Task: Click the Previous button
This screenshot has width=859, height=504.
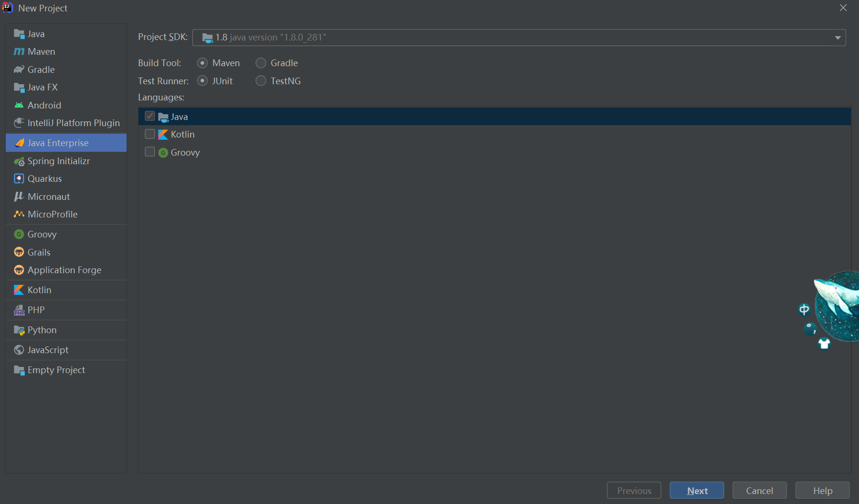Action: click(x=634, y=491)
